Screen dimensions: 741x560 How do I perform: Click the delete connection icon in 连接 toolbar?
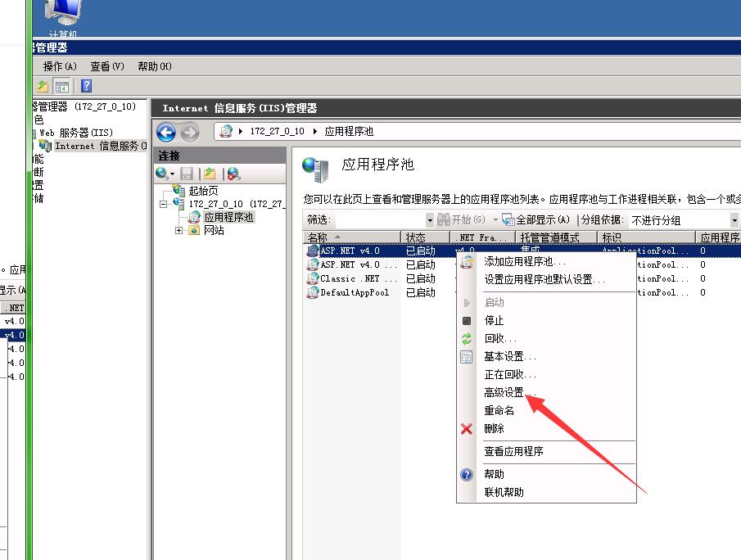click(233, 174)
